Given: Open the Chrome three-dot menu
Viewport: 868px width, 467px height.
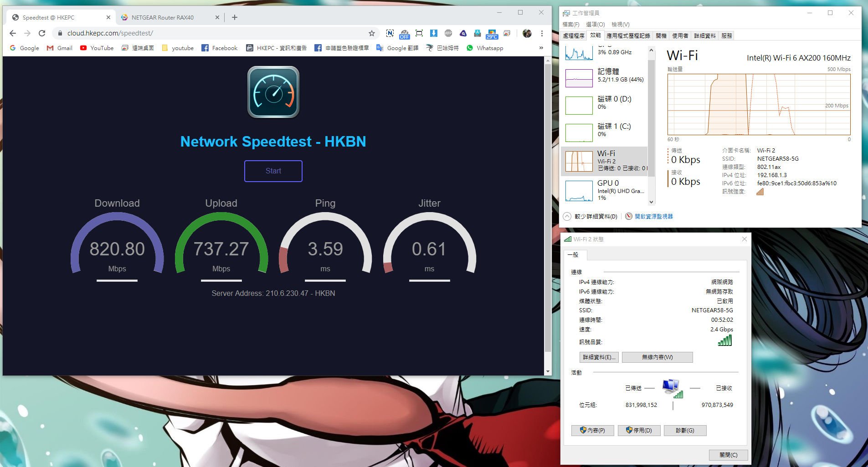Looking at the screenshot, I should [542, 33].
